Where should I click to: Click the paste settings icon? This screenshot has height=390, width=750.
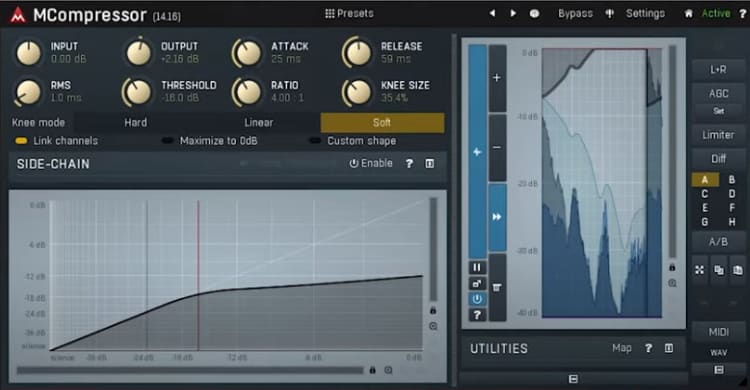point(738,270)
